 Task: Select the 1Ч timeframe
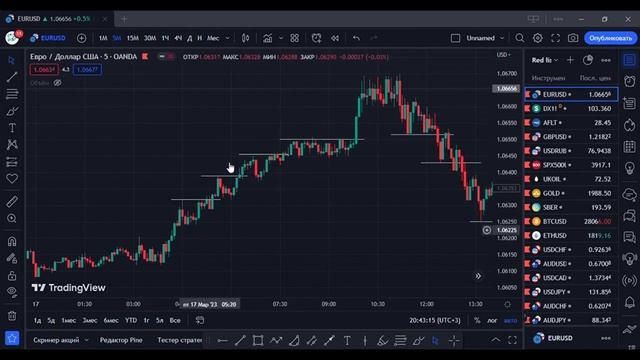(x=165, y=38)
